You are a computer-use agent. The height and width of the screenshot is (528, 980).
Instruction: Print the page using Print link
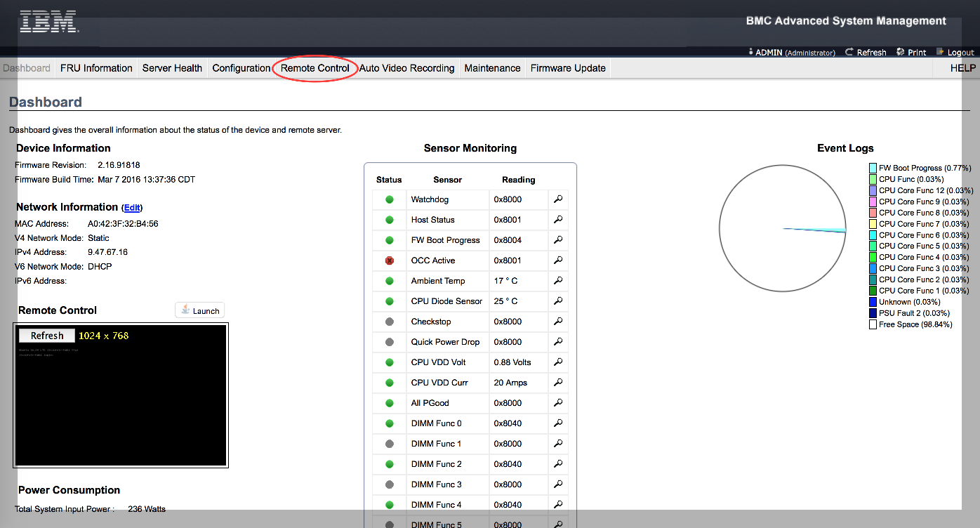(x=911, y=53)
